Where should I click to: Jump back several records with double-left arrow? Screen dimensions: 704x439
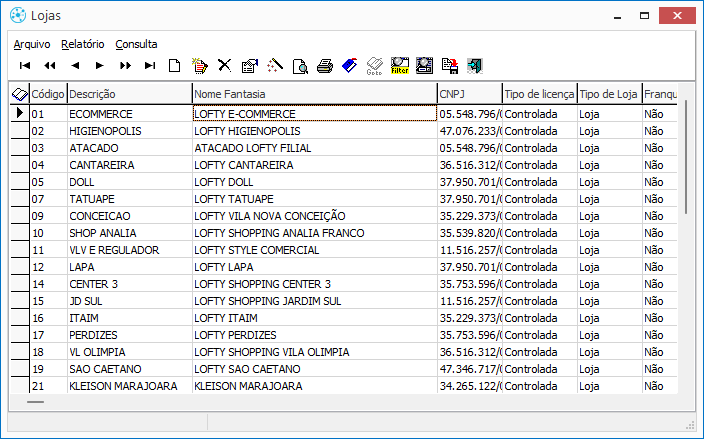point(50,66)
